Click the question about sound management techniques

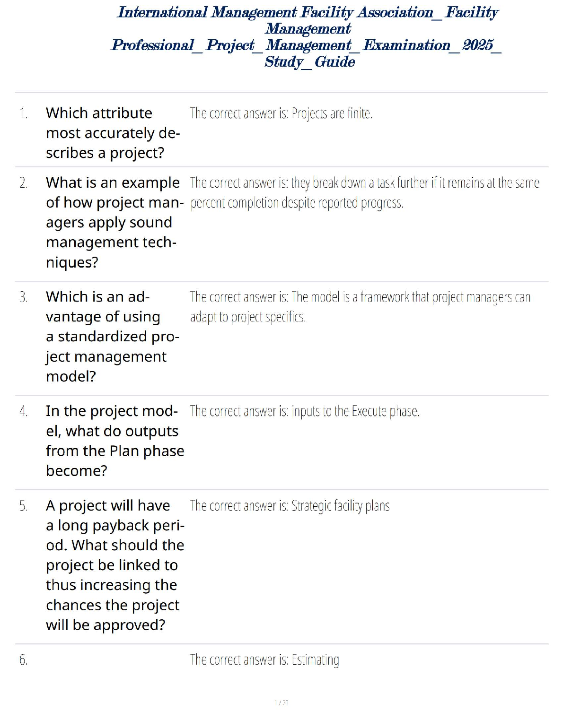tap(114, 222)
